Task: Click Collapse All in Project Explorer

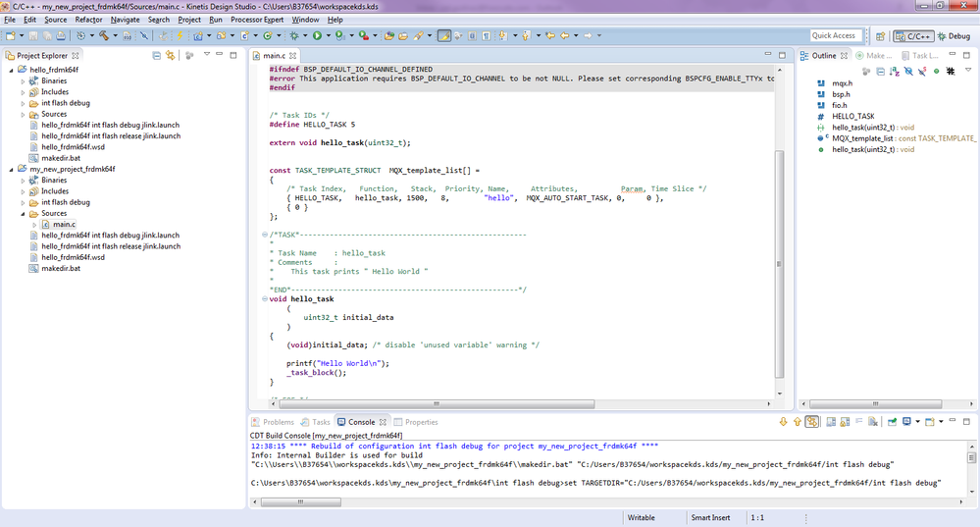Action: pyautogui.click(x=156, y=56)
